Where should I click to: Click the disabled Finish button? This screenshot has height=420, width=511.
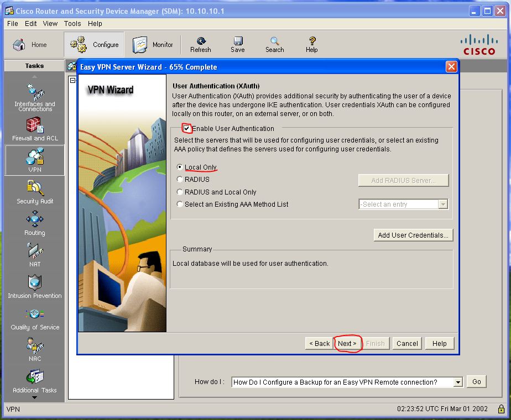376,344
